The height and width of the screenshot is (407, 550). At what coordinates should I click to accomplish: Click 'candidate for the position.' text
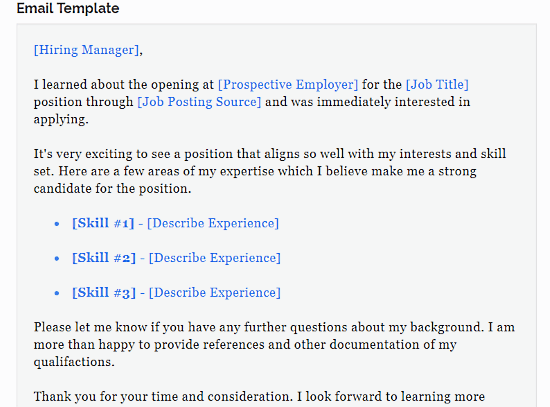click(x=112, y=189)
